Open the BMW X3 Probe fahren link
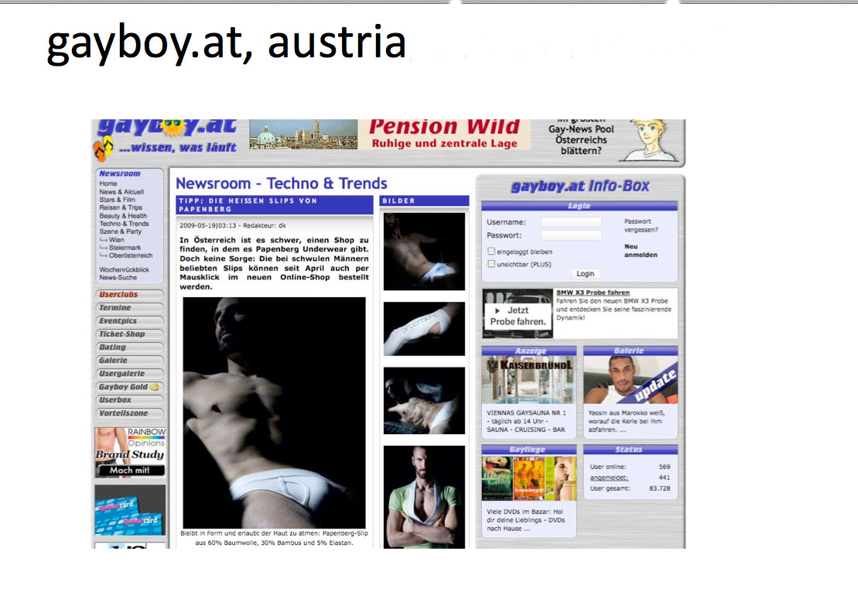The image size is (858, 616). (593, 293)
